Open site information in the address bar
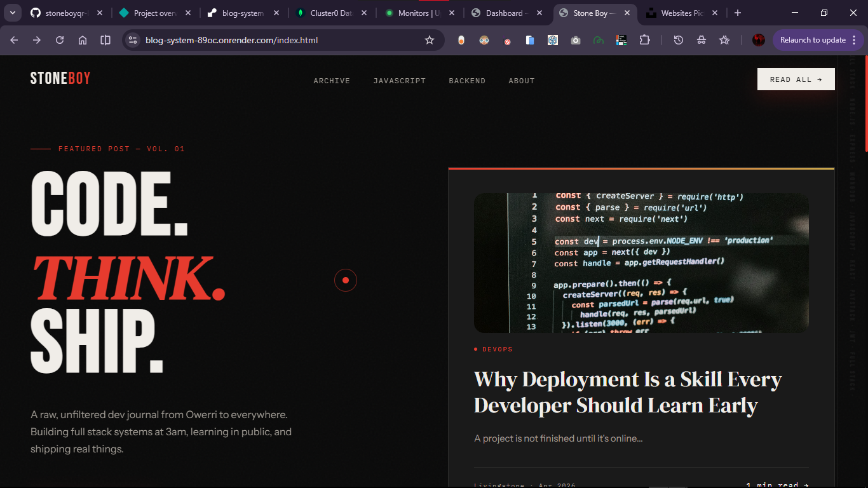Image resolution: width=868 pixels, height=488 pixels. pyautogui.click(x=132, y=39)
